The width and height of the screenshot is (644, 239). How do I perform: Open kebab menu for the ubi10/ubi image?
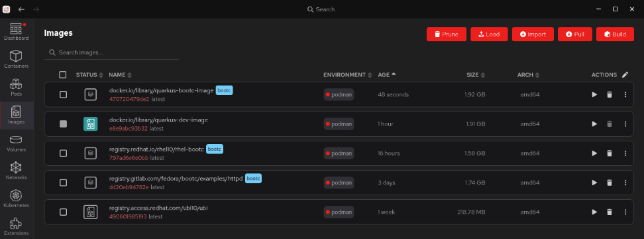point(625,212)
